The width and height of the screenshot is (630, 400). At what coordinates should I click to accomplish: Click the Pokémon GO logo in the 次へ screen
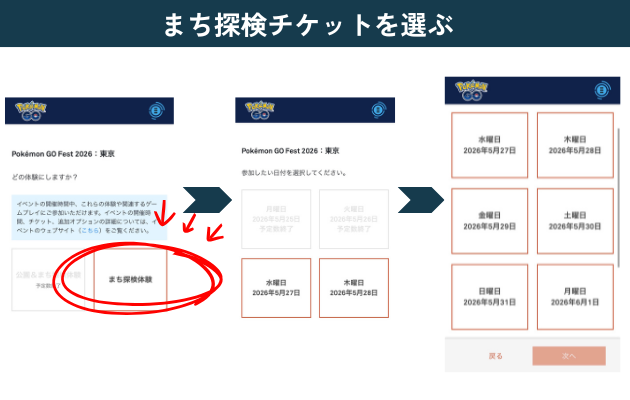pos(471,90)
